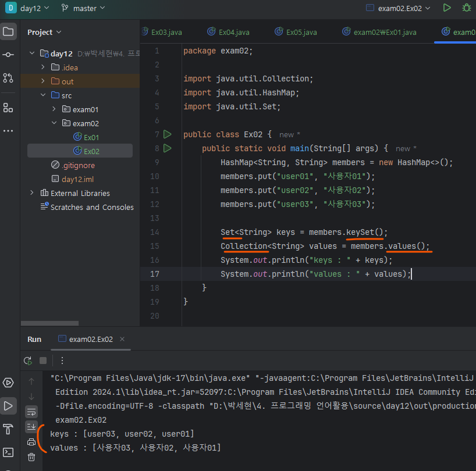Expand the exam01 package folder
Screen dimensions: 476x471
54,109
